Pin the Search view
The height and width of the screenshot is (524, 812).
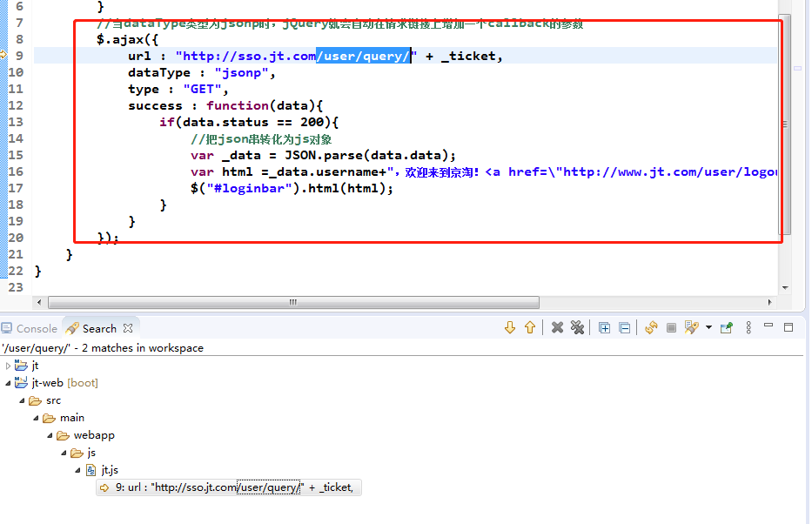pyautogui.click(x=727, y=328)
